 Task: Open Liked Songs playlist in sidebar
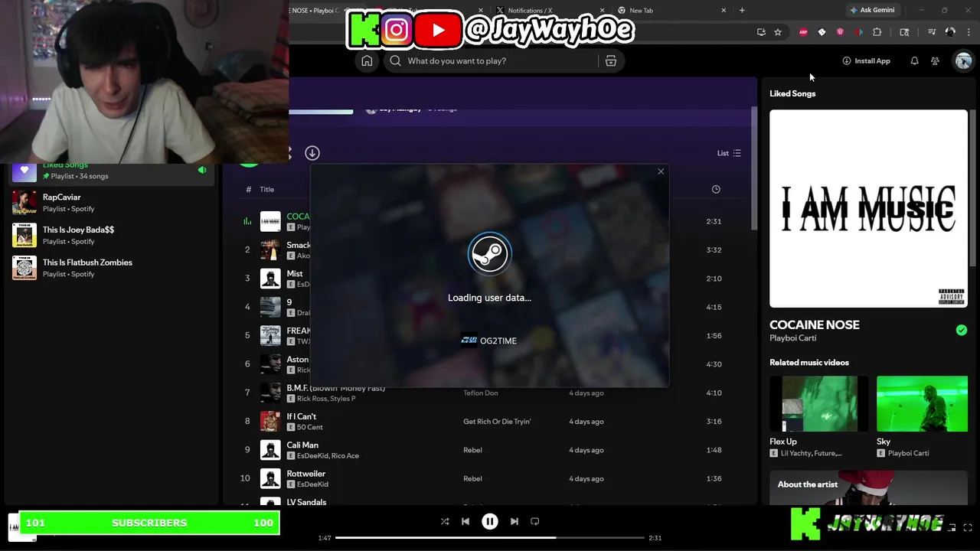pyautogui.click(x=110, y=170)
